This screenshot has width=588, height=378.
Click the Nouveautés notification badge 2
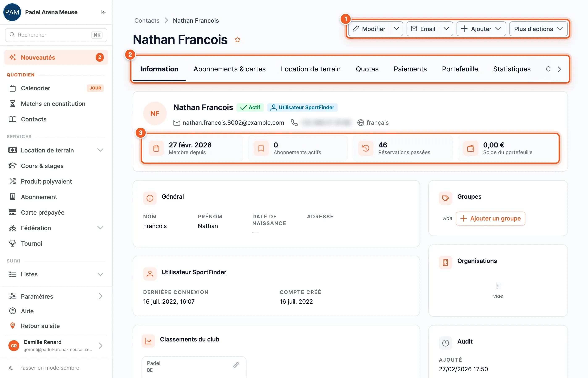[99, 57]
